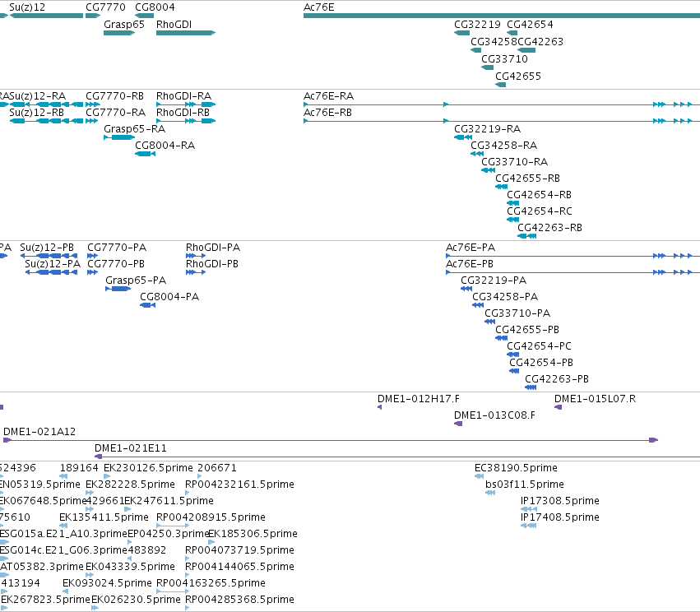Select the CG7770-PA protein label
This screenshot has width=700, height=612.
point(117,248)
